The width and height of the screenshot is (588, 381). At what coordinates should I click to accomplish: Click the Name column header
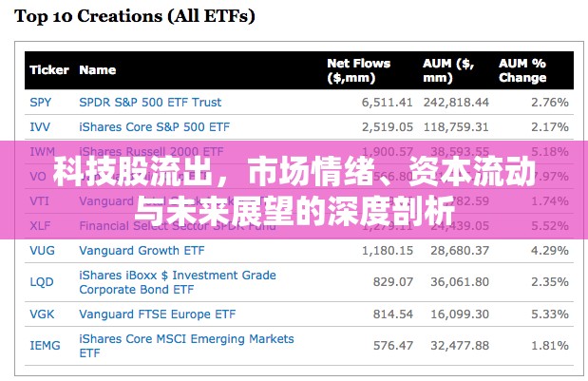(x=98, y=70)
